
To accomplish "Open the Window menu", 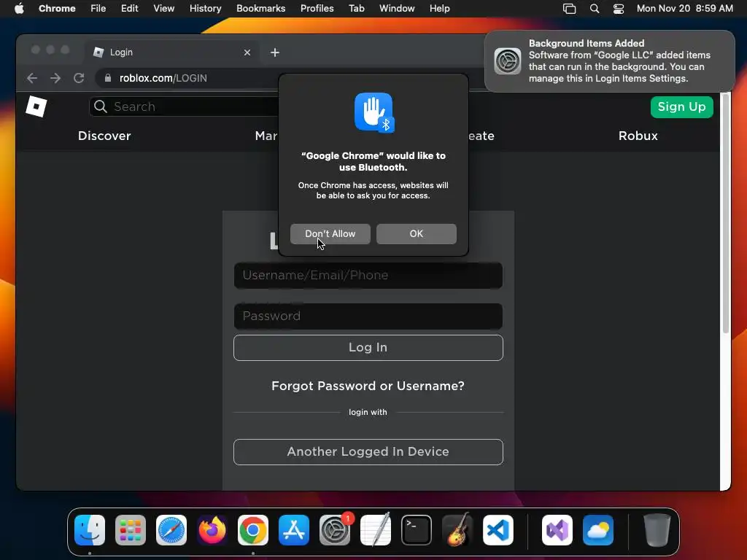I will pos(397,9).
